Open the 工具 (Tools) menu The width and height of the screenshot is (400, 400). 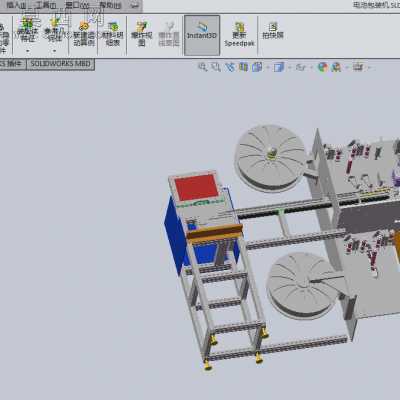point(46,5)
